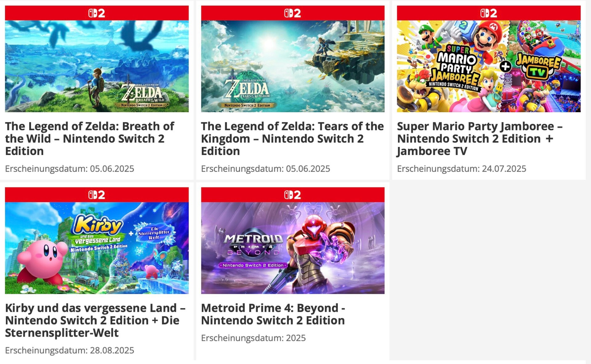Click Switch 2 logo above the Kirby card
Viewport: 591px width, 364px height.
coord(97,195)
